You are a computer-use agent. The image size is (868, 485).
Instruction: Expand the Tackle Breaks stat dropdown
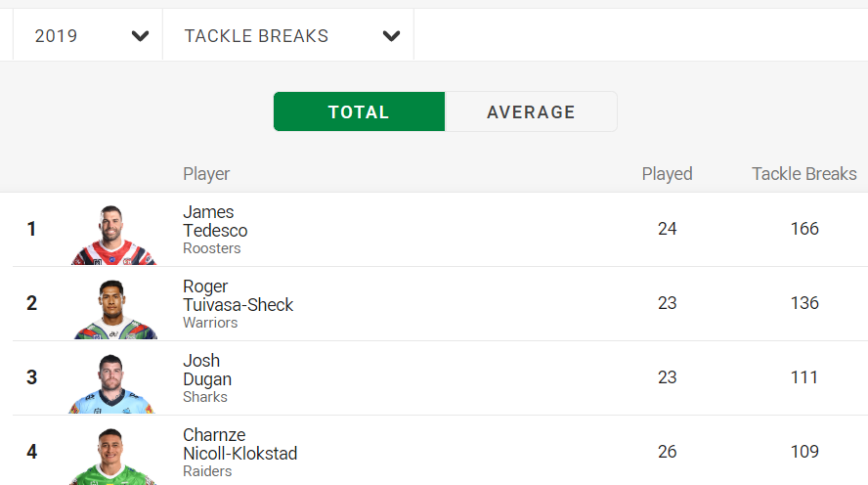pyautogui.click(x=288, y=35)
